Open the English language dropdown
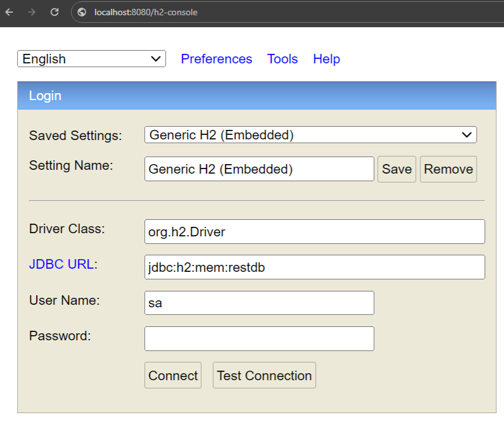The image size is (504, 422). (91, 59)
